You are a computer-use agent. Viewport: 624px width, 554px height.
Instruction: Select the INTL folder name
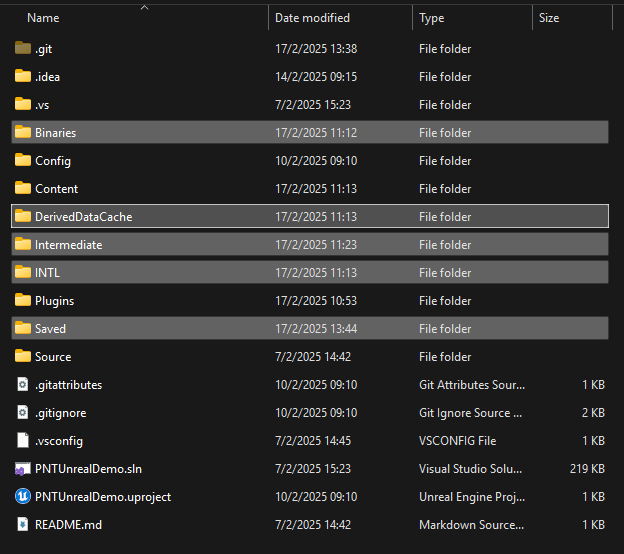click(47, 273)
